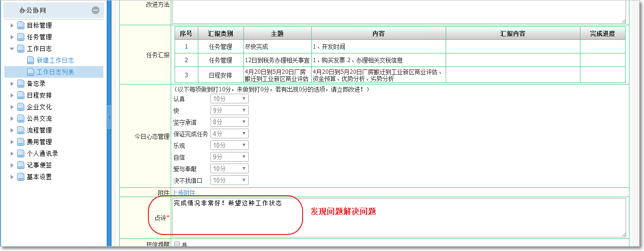
Task: Click the 流程管理 document icon
Action: point(21,130)
